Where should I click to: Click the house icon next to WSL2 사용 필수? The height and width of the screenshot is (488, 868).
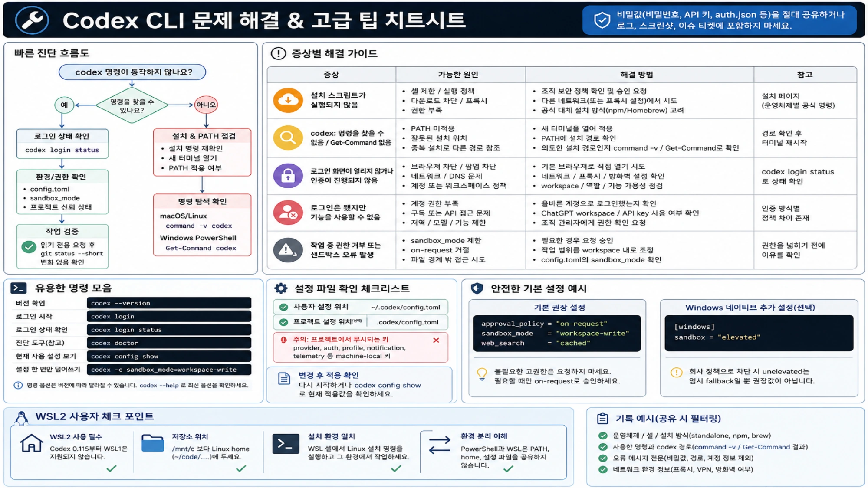click(x=32, y=443)
